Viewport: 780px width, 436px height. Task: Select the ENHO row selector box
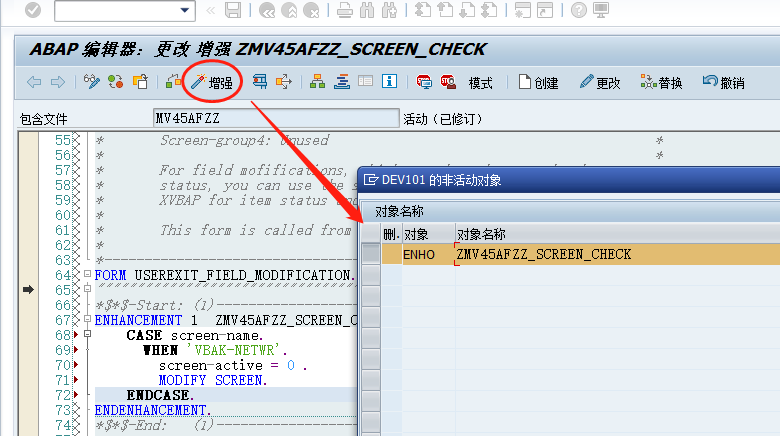pos(371,254)
